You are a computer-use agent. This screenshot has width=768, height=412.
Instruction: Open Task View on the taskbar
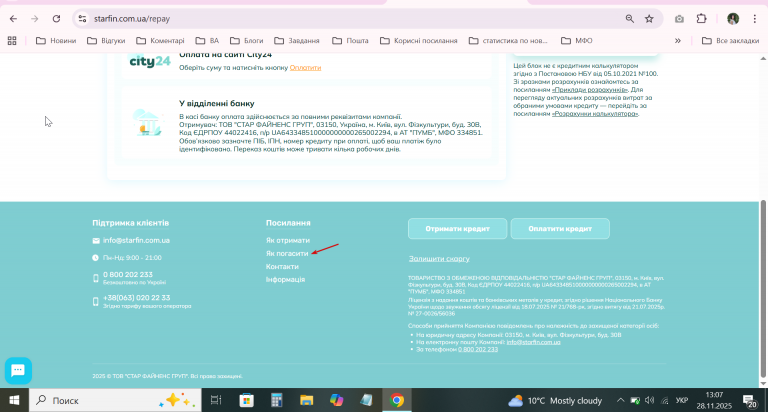(x=216, y=400)
